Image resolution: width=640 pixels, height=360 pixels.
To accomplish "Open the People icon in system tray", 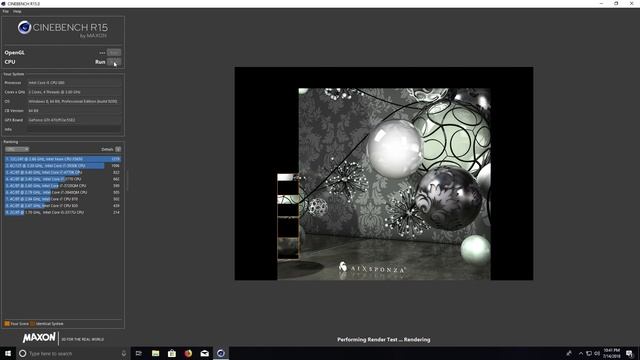I will pos(569,353).
